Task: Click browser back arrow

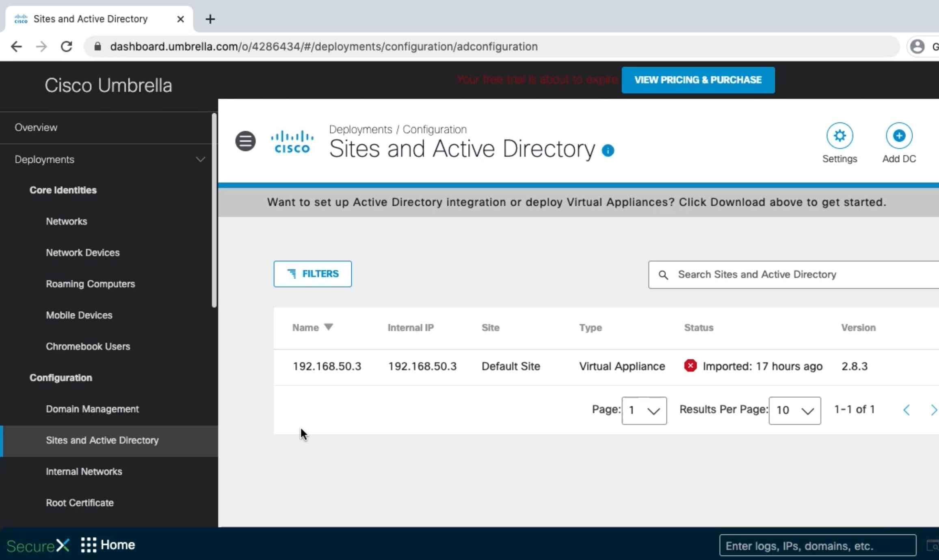Action: point(16,47)
